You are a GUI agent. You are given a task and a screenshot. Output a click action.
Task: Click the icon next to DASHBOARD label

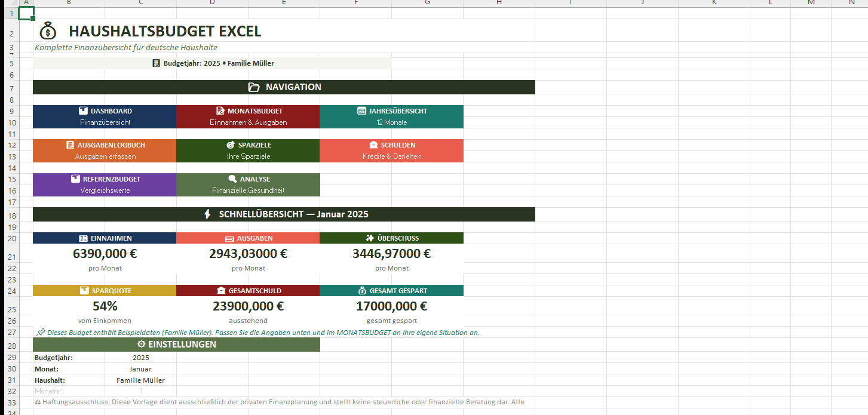(x=84, y=111)
